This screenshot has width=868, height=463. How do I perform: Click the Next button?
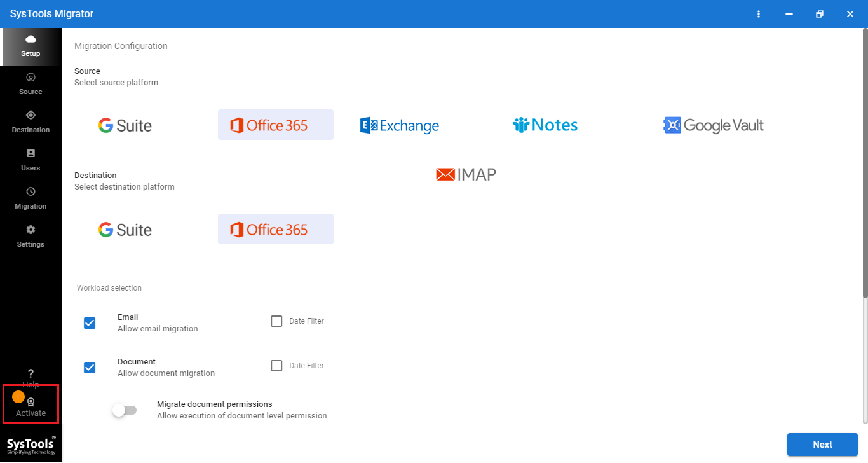[822, 445]
